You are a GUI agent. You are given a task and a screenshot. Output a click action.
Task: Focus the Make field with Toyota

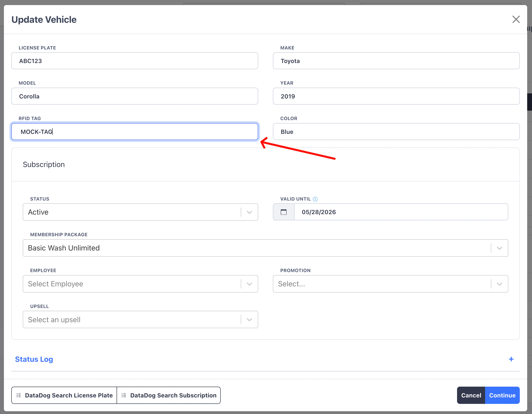[x=396, y=61]
